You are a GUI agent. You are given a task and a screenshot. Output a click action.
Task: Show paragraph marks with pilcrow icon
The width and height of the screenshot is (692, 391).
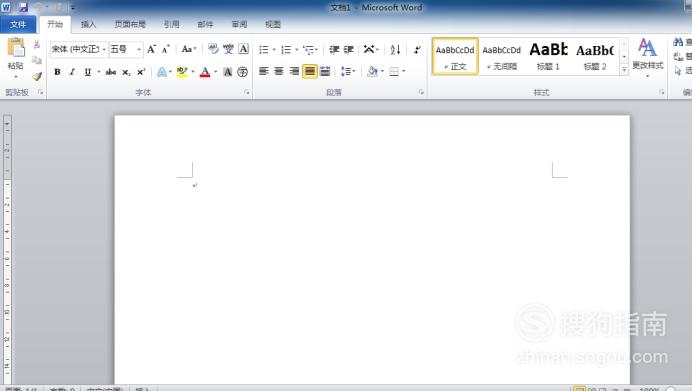coord(417,49)
